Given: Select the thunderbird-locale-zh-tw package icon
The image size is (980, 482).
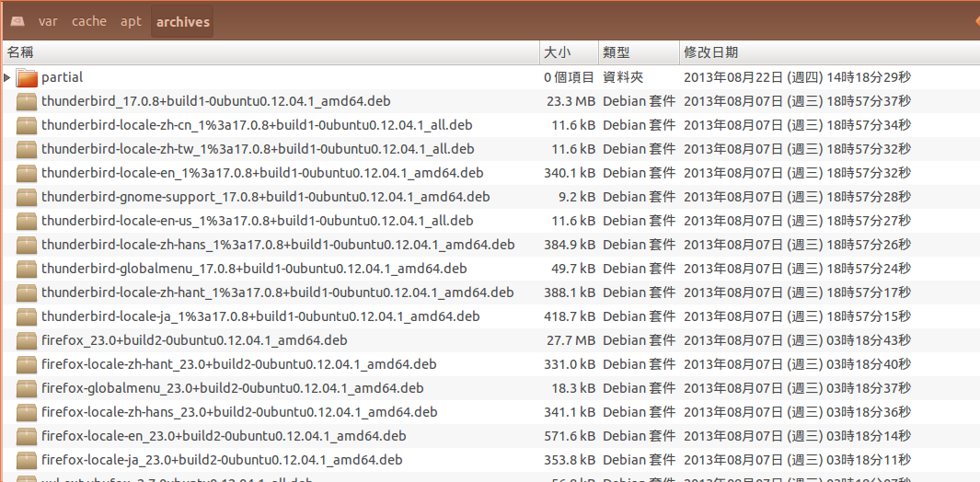Looking at the screenshot, I should [27, 149].
